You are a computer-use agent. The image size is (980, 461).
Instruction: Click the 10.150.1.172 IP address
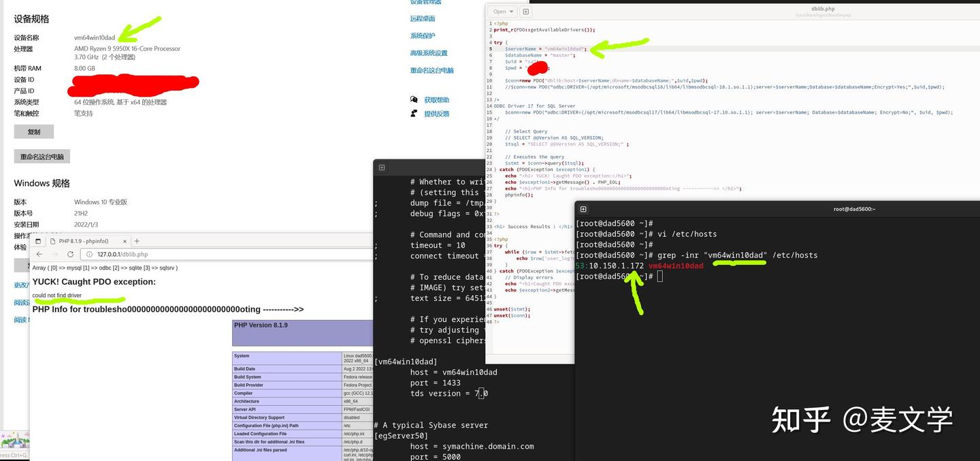pos(617,266)
